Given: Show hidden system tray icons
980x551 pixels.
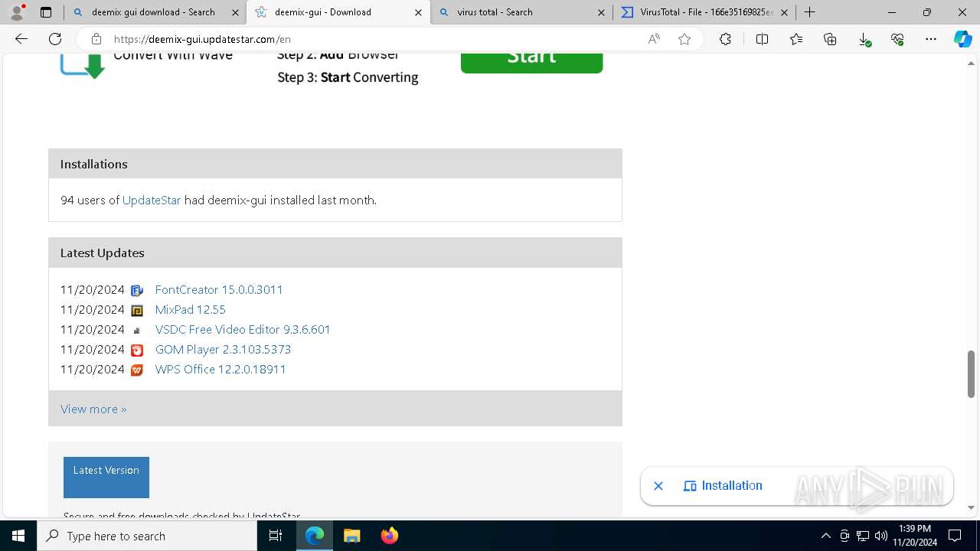Looking at the screenshot, I should pos(825,536).
